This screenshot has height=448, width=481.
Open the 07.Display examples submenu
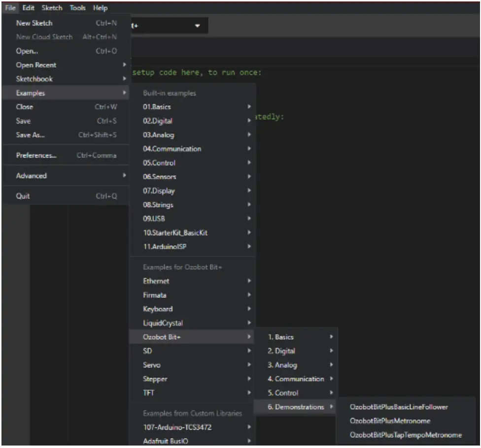coord(193,191)
